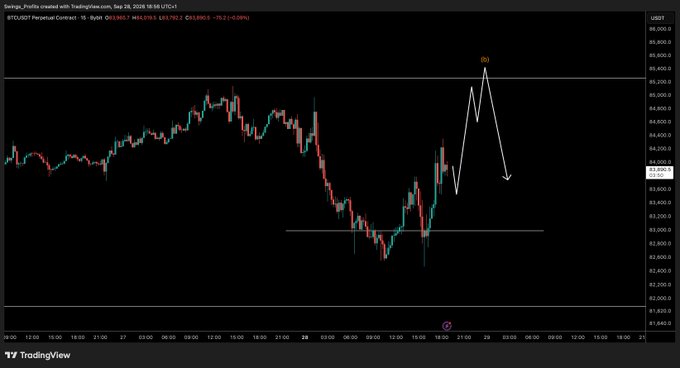
Task: Click the 83,200.0 price axis label
Action: pos(660,216)
